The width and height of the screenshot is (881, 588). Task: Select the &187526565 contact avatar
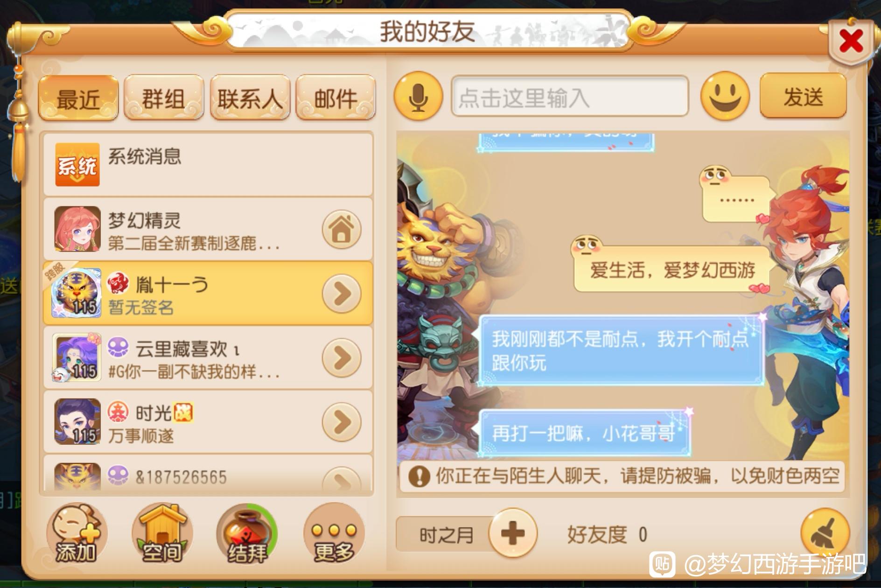[x=77, y=476]
